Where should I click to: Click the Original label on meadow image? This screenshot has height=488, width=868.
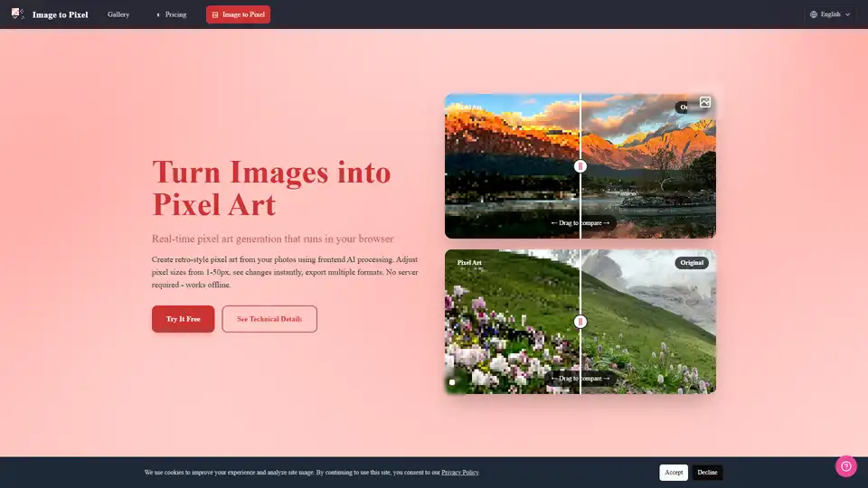click(x=692, y=263)
